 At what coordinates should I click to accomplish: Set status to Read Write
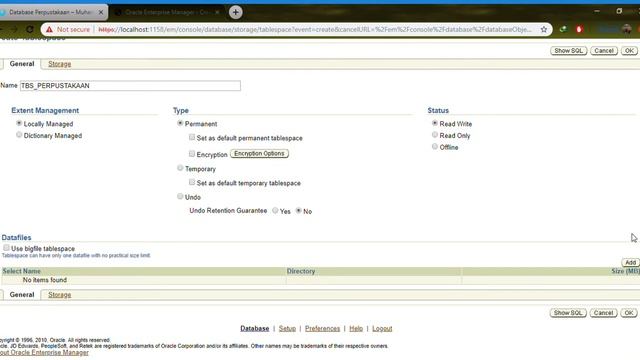point(435,123)
